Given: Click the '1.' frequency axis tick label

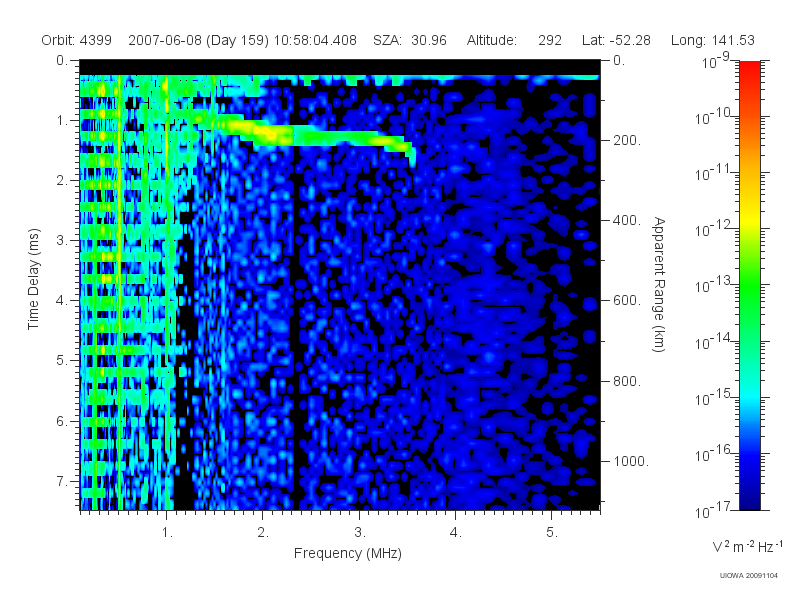Looking at the screenshot, I should point(167,533).
